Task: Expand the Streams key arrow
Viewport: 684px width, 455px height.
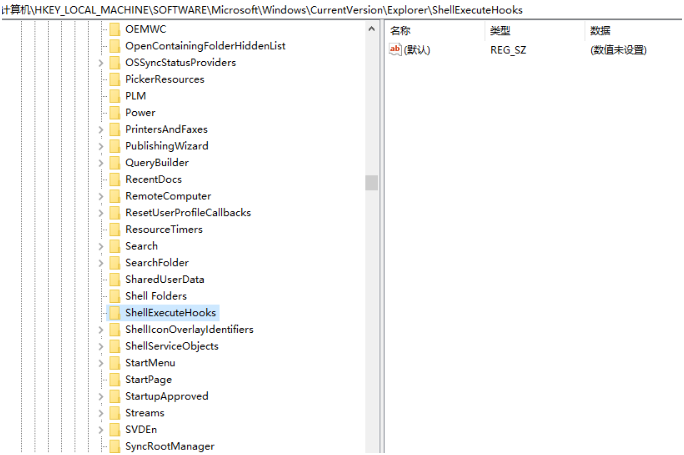Action: (x=101, y=413)
